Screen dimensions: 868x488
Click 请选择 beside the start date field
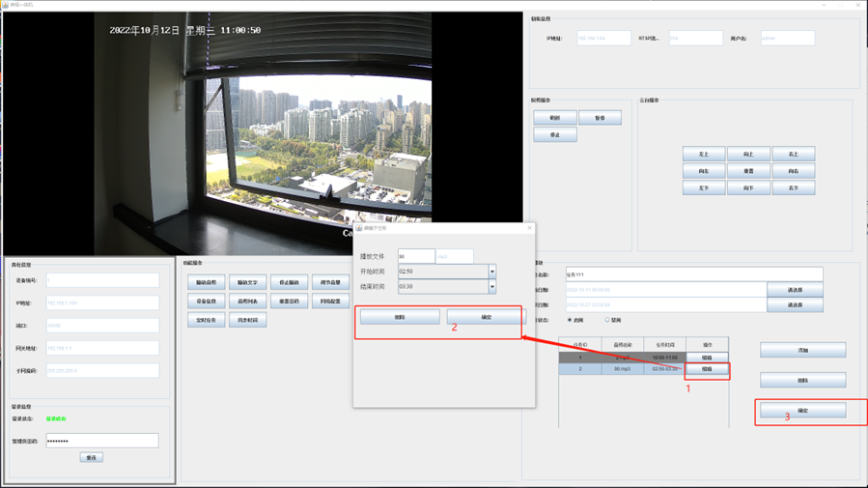click(795, 290)
